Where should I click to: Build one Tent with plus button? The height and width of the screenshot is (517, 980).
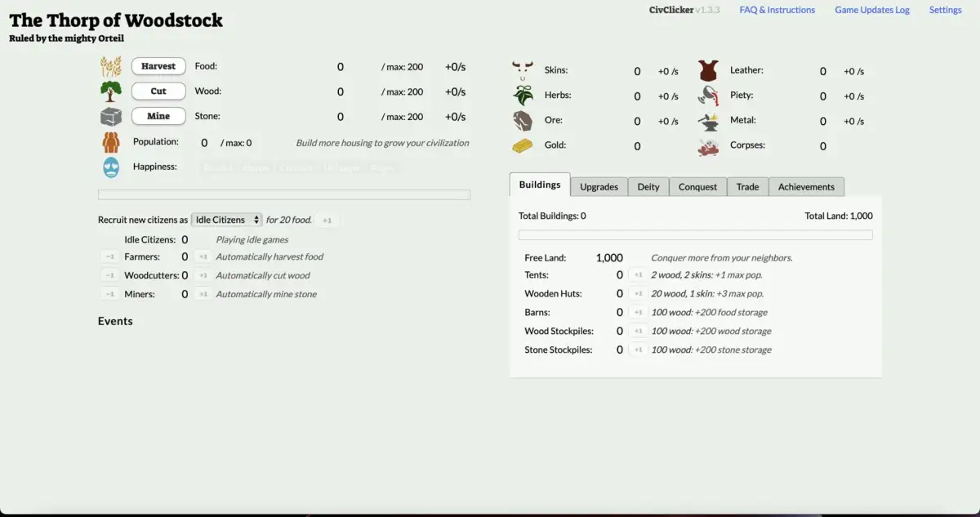point(638,275)
